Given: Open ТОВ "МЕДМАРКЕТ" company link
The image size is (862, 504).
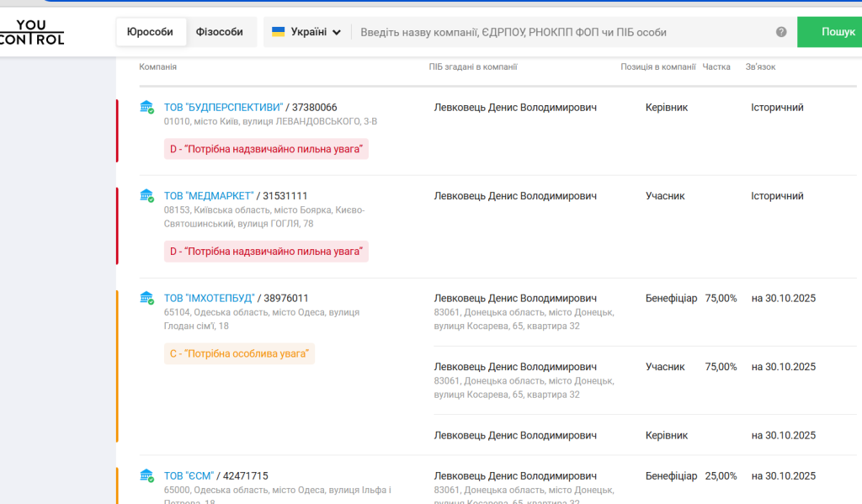Looking at the screenshot, I should click(208, 196).
